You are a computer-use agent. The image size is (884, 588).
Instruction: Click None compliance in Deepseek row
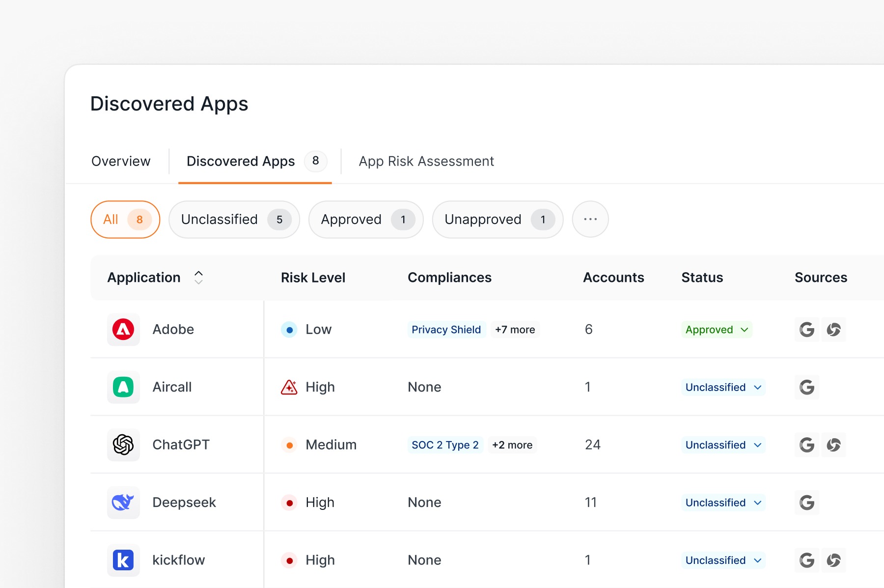point(424,503)
